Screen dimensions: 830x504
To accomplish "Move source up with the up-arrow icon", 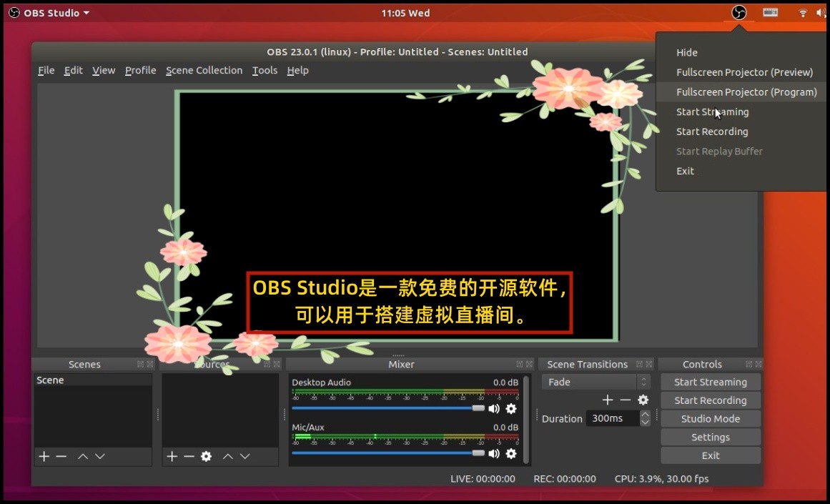I will pyautogui.click(x=227, y=456).
